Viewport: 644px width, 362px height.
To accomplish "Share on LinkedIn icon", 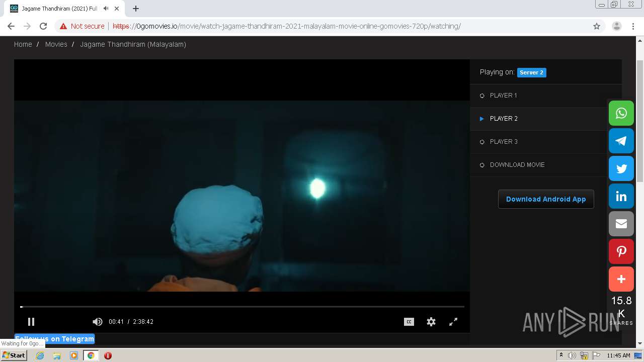I will 621,196.
